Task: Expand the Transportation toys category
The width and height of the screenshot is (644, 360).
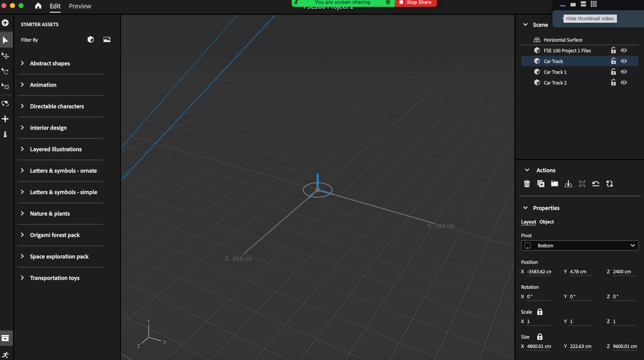Action: [55, 278]
